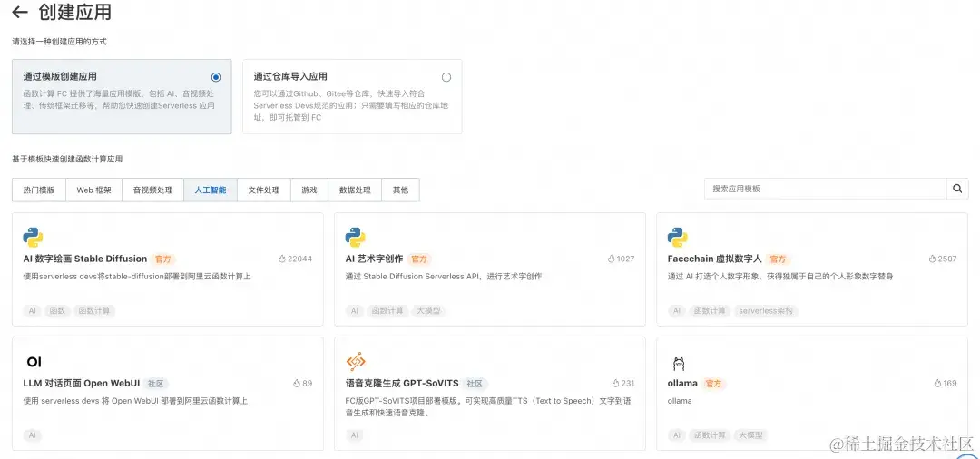Click flame icon beside 22044
Image resolution: width=980 pixels, height=459 pixels.
coord(282,259)
